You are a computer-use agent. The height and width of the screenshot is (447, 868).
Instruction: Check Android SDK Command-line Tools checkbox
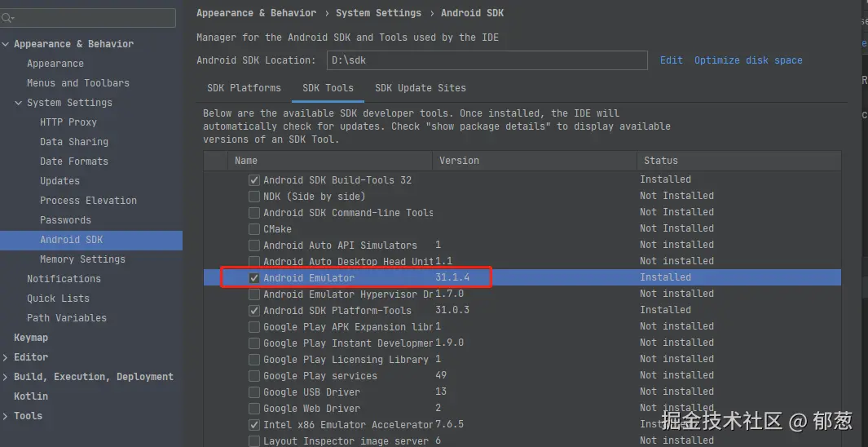tap(254, 213)
